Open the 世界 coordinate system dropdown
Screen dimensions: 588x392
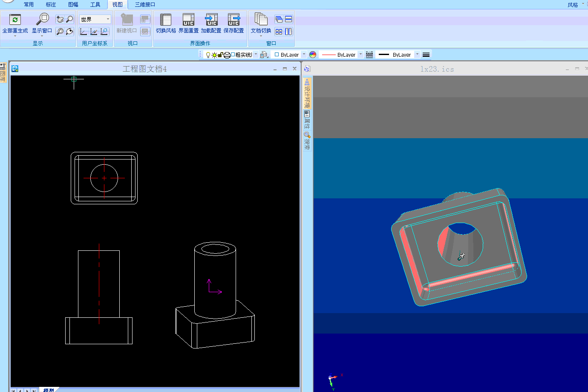click(108, 19)
